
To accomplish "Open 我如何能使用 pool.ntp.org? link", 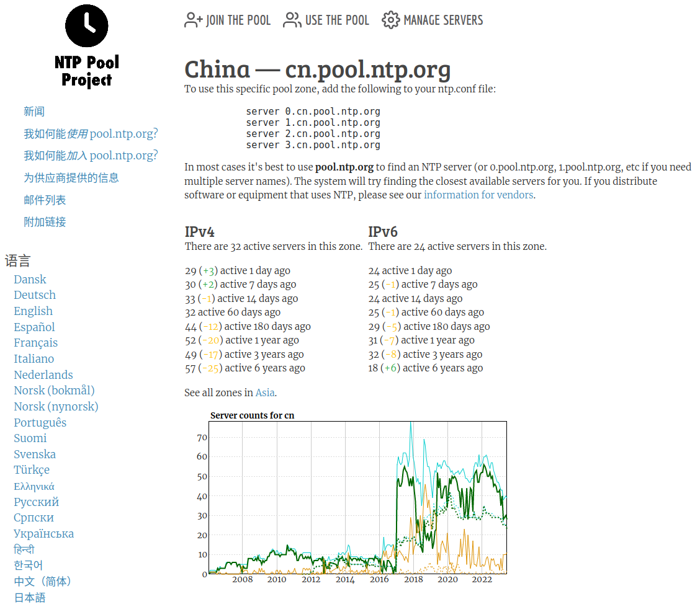I will tap(91, 133).
